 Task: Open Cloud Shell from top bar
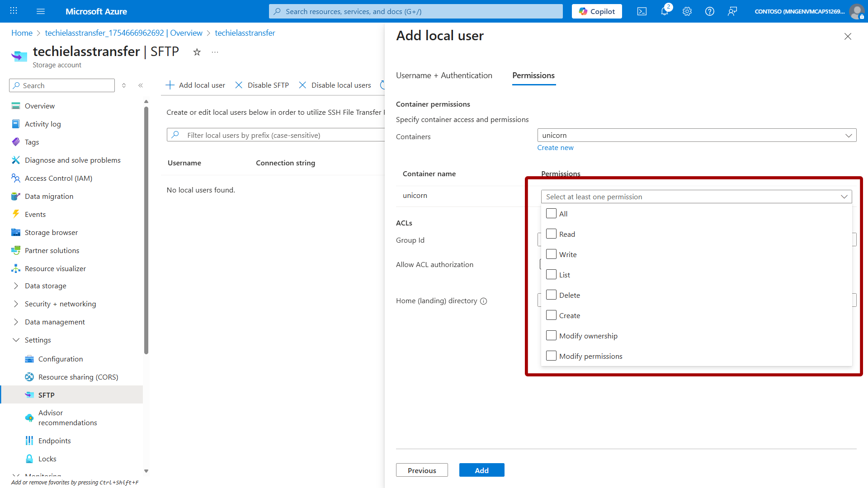642,11
